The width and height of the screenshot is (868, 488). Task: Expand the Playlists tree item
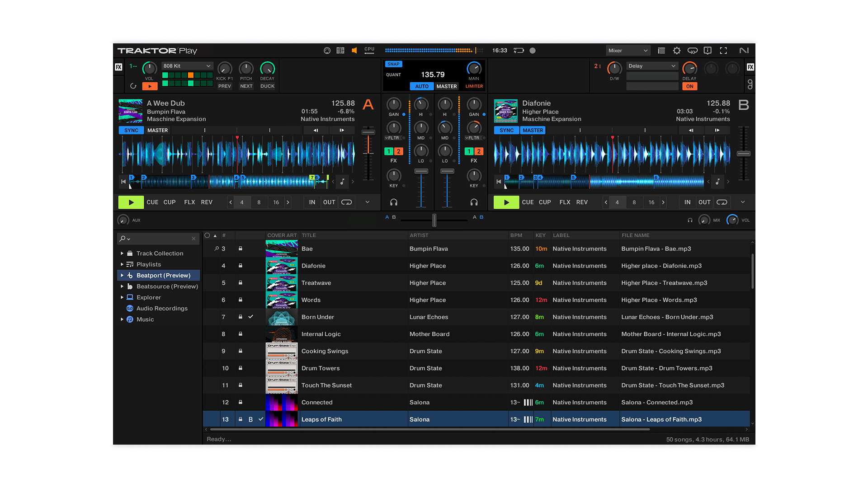pyautogui.click(x=121, y=264)
